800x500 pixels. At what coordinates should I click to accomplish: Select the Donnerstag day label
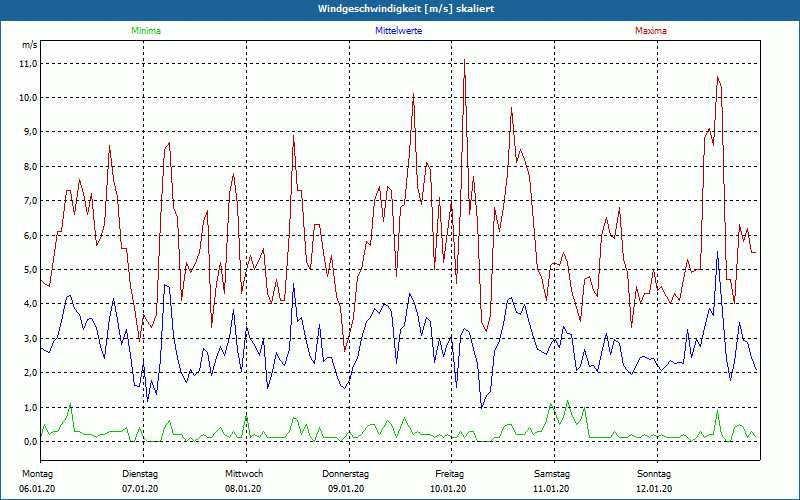click(x=346, y=473)
